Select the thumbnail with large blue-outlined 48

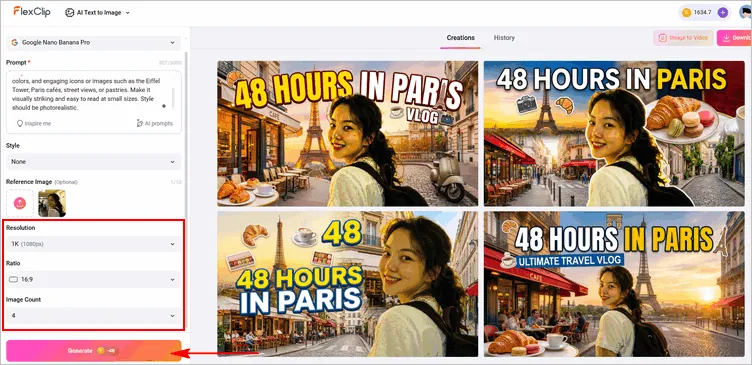(348, 284)
